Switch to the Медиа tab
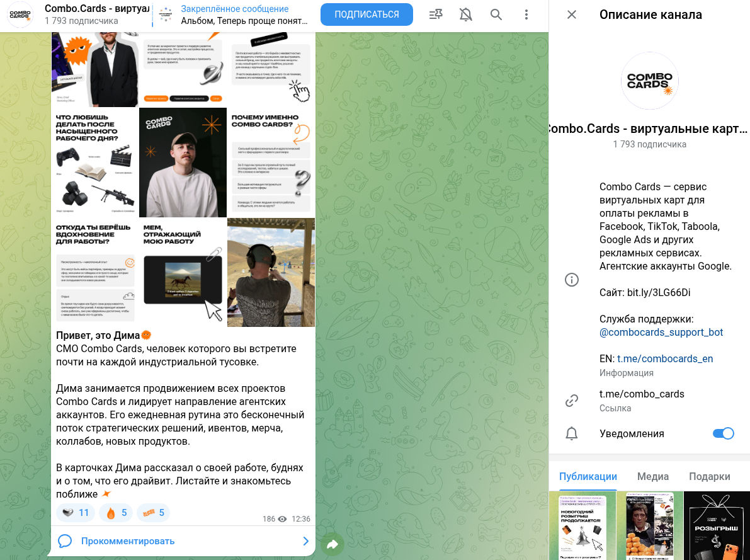750x560 pixels. click(x=653, y=477)
